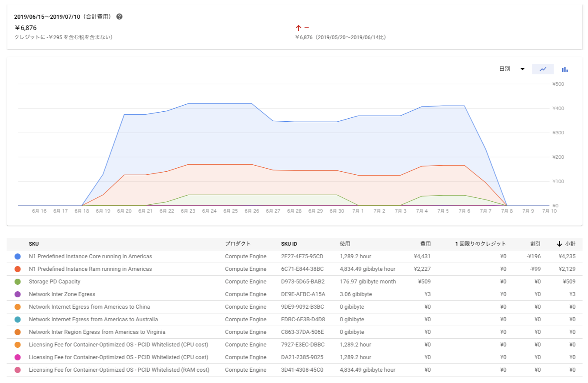Click the 3.06 gibibyte usage value
The height and width of the screenshot is (383, 588).
coord(356,294)
